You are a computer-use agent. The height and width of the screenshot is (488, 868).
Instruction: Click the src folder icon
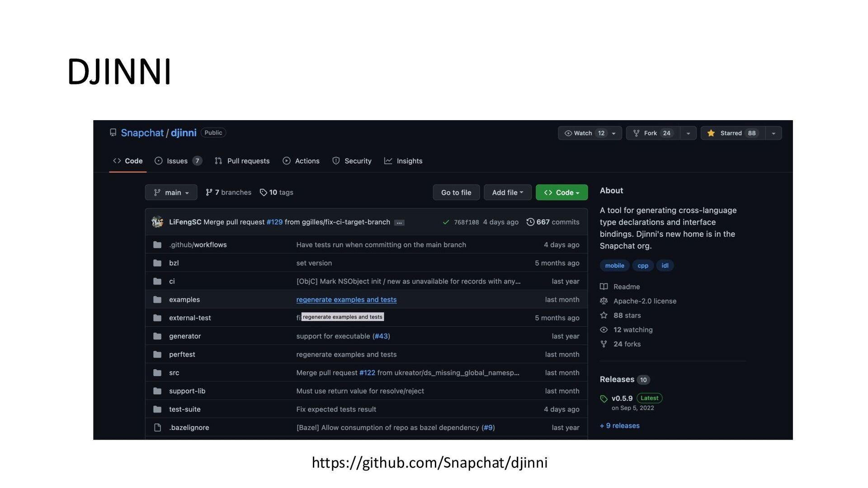click(157, 373)
